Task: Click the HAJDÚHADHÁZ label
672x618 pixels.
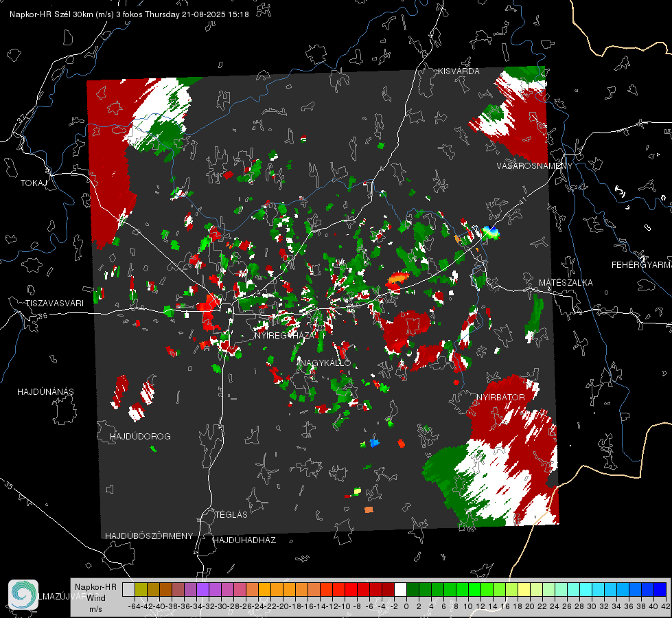Action: pos(244,540)
